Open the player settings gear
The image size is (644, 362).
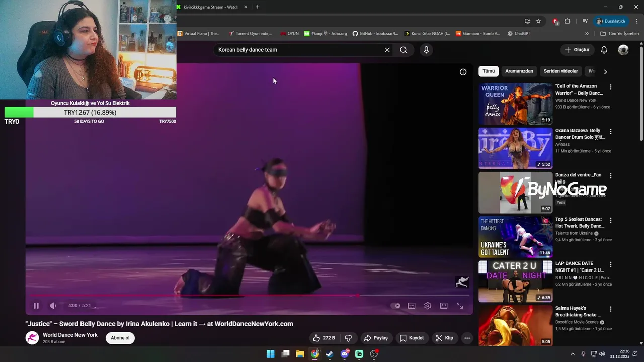pyautogui.click(x=428, y=306)
